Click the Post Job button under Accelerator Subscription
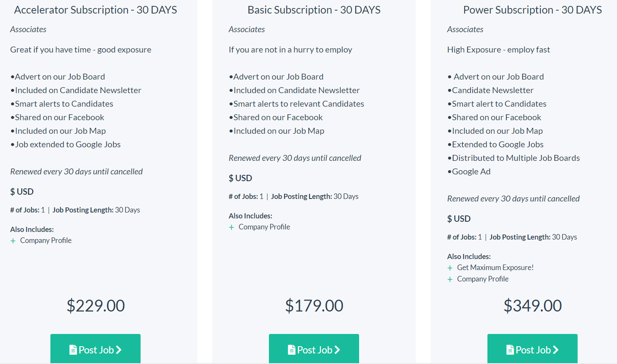Image resolution: width=617 pixels, height=364 pixels. [x=95, y=348]
